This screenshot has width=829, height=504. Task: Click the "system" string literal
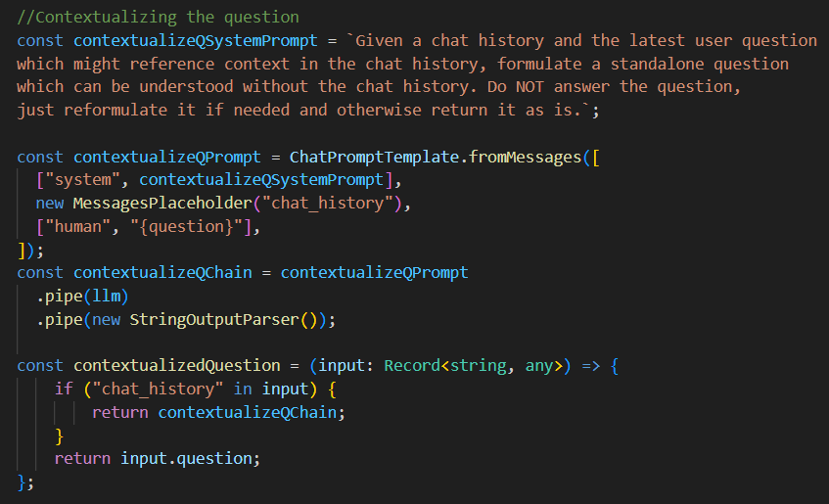83,180
